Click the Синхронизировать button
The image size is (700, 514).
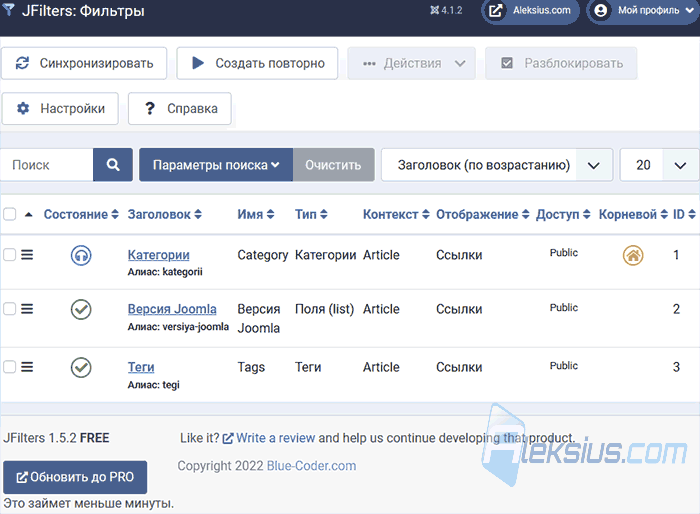[84, 63]
